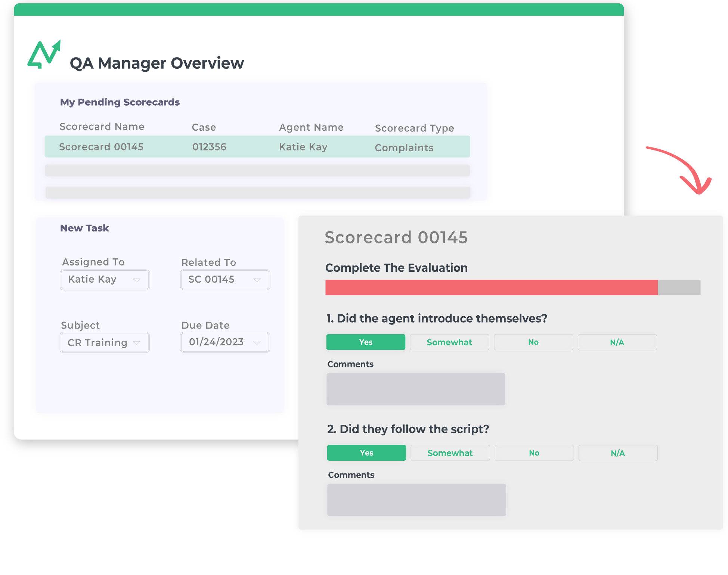Screen dimensions: 728x575
Task: Click the red evaluation progress bar
Action: click(x=491, y=287)
